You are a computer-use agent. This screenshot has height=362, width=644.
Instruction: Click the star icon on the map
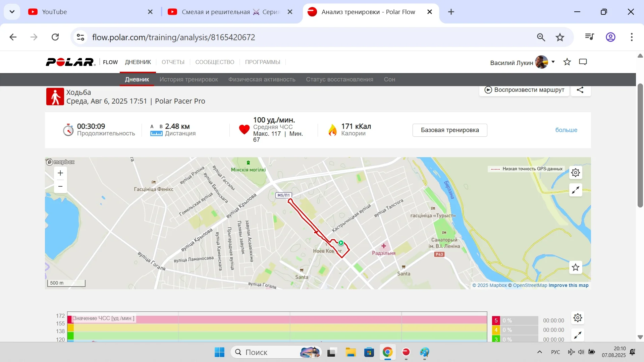pos(576,267)
